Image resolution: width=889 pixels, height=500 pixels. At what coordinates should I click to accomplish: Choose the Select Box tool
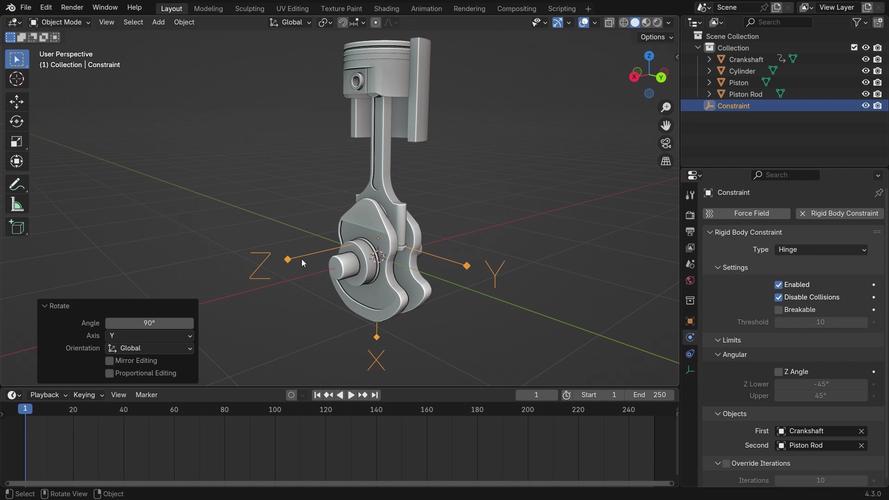pyautogui.click(x=16, y=59)
